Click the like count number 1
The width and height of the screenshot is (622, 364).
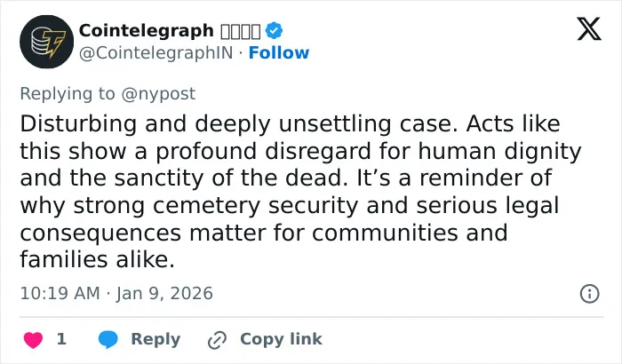click(61, 339)
